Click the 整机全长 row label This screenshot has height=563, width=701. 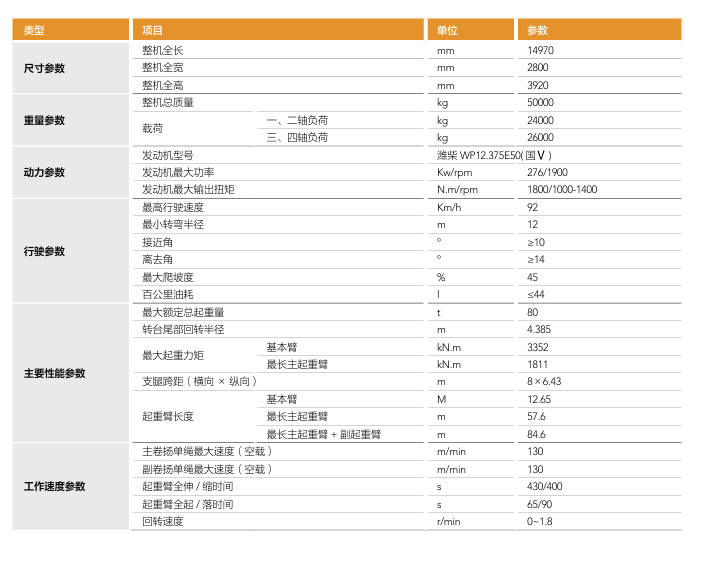pos(163,51)
